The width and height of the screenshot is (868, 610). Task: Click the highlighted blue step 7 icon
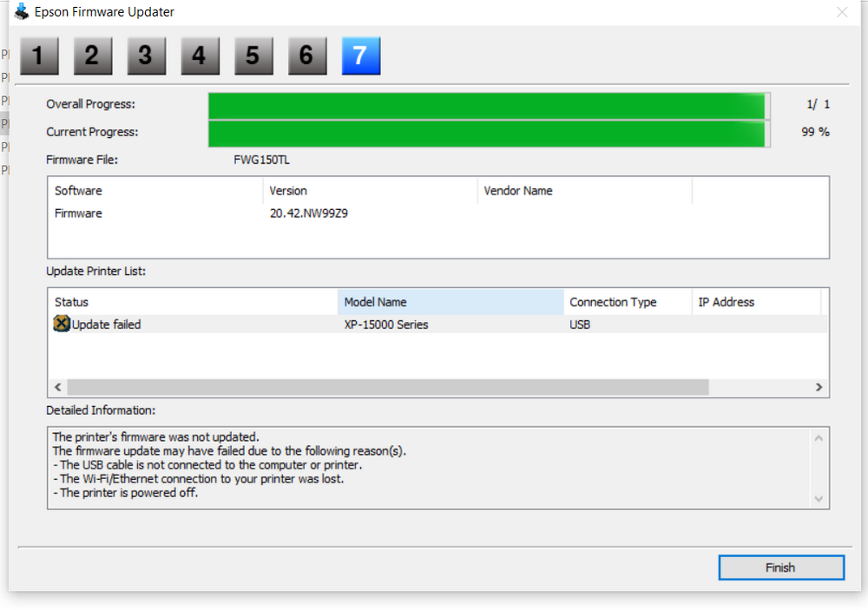point(361,56)
